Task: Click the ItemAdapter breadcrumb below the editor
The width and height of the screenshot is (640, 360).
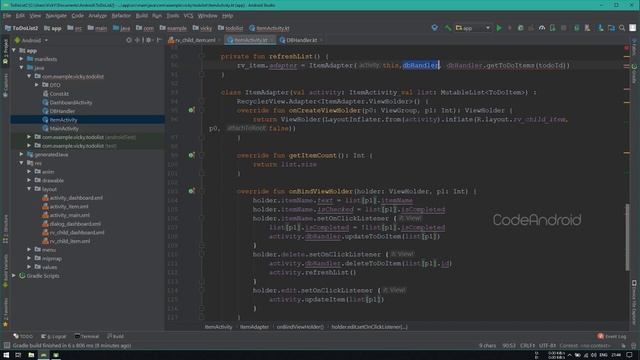Action: [x=254, y=327]
